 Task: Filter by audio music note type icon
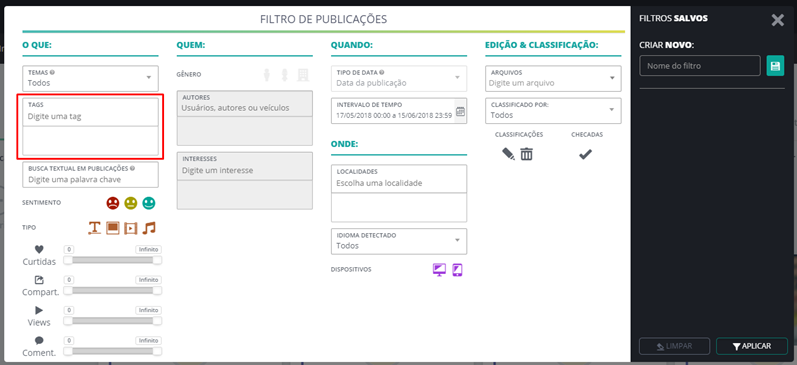(x=148, y=228)
